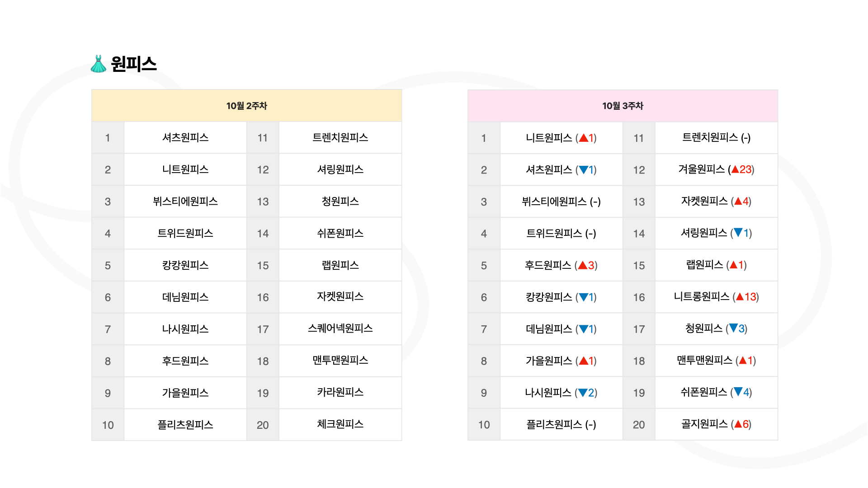Click the 랩원피스 (▲1) cell
Viewport: 868px width, 488px height.
pyautogui.click(x=717, y=265)
